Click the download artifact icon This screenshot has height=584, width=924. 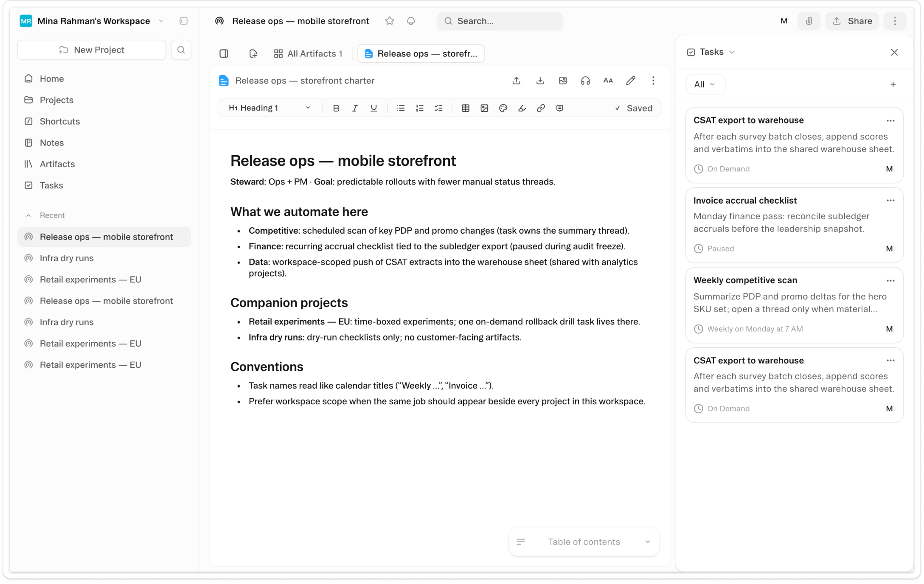point(540,81)
